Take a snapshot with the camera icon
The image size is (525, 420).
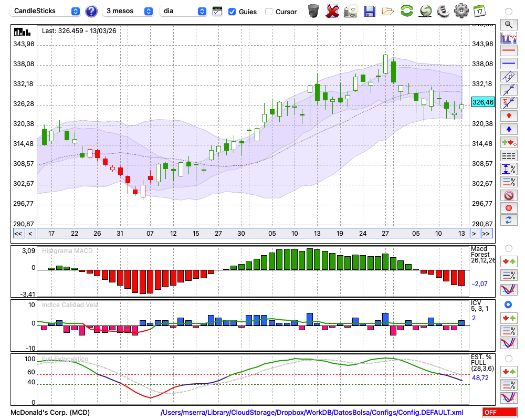pyautogui.click(x=351, y=11)
